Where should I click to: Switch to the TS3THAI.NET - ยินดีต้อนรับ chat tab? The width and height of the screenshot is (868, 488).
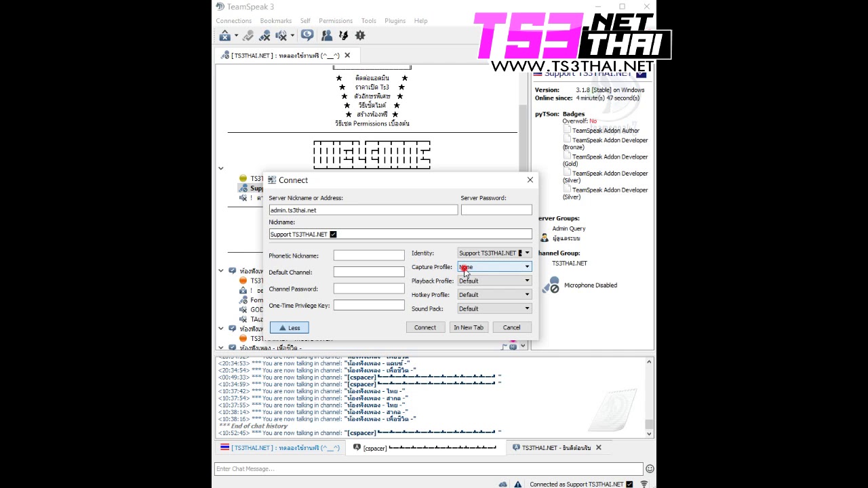(557, 448)
